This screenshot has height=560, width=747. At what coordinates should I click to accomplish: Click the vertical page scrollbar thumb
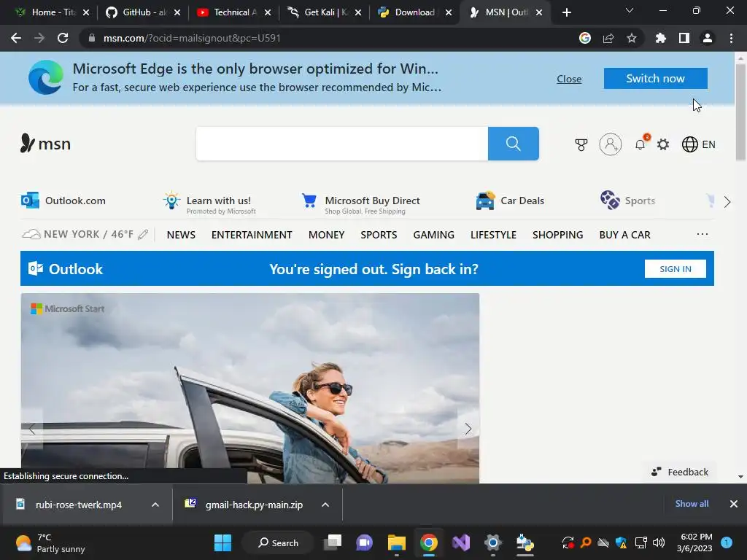[740, 112]
